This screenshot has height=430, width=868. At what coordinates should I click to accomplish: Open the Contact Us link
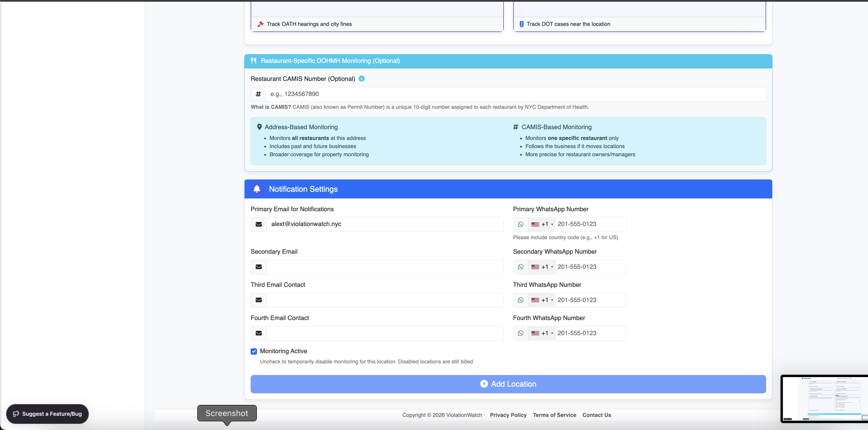click(x=596, y=415)
